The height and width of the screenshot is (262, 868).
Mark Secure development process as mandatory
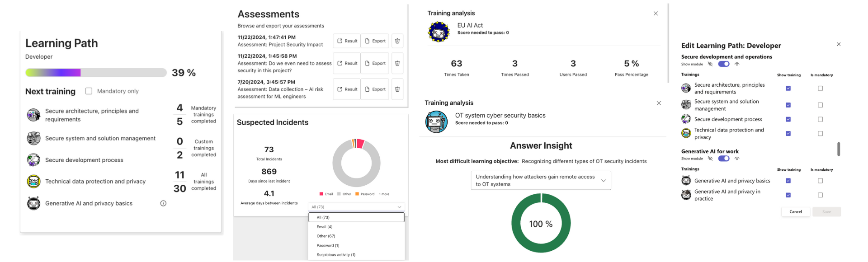point(821,120)
